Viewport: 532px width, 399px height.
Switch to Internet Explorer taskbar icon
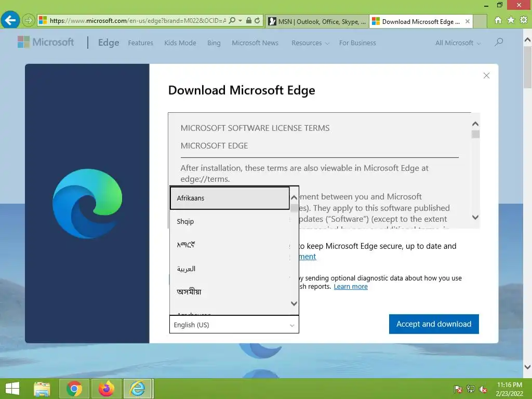(138, 389)
